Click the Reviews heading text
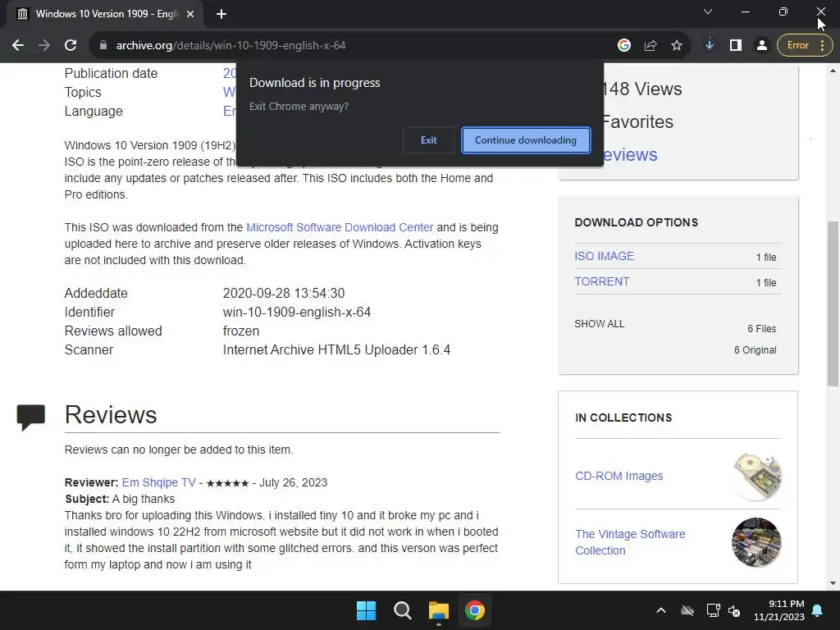840x630 pixels. 111,414
